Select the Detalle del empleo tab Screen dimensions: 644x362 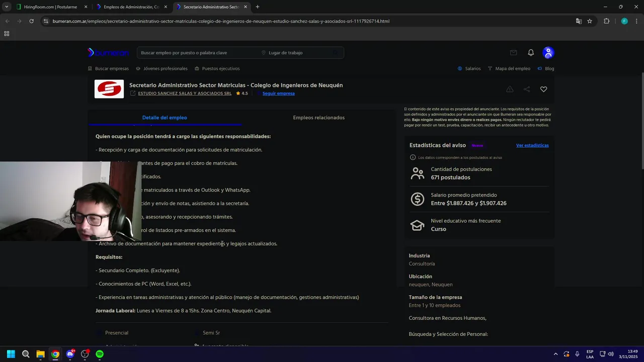coord(165,118)
